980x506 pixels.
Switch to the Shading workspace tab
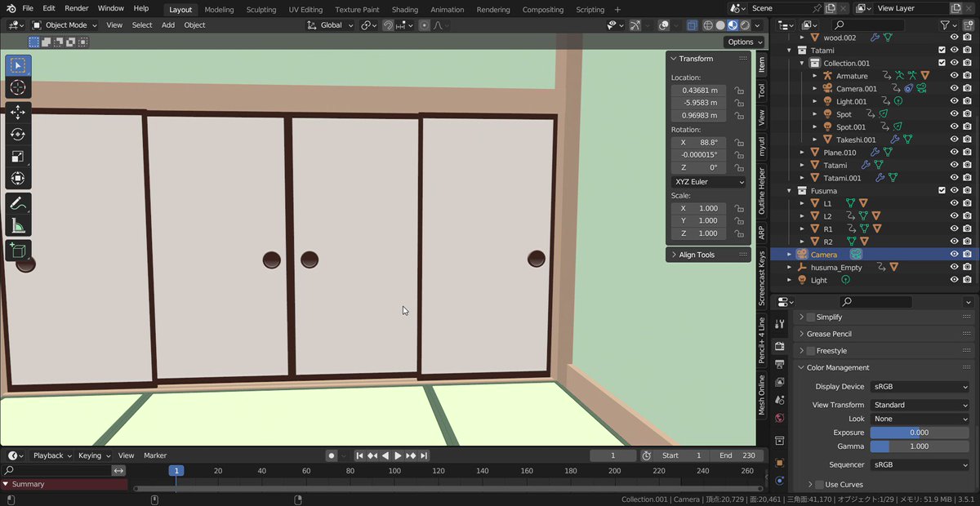click(x=404, y=9)
